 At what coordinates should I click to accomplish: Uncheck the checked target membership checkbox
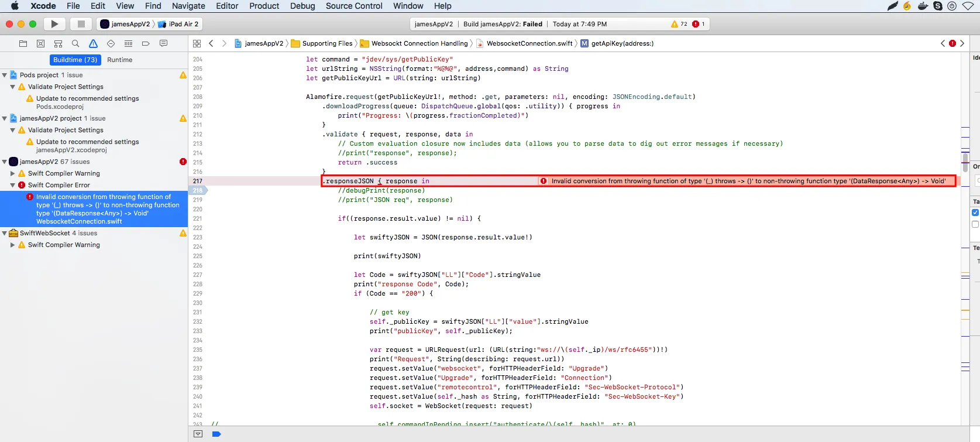coord(975,213)
